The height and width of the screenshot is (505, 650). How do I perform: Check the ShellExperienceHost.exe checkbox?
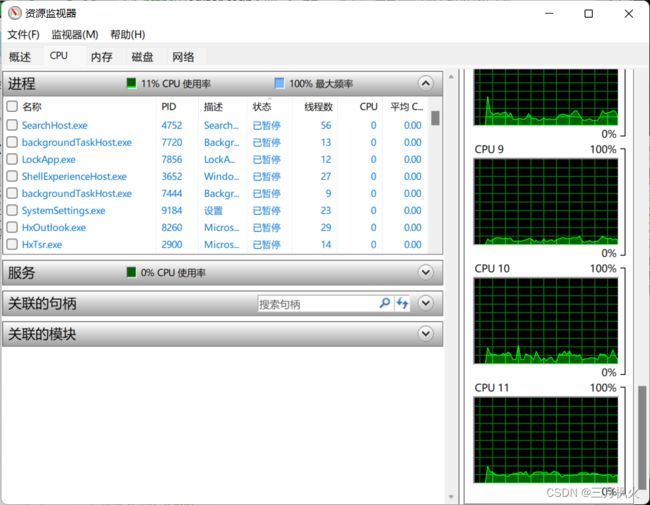point(12,176)
